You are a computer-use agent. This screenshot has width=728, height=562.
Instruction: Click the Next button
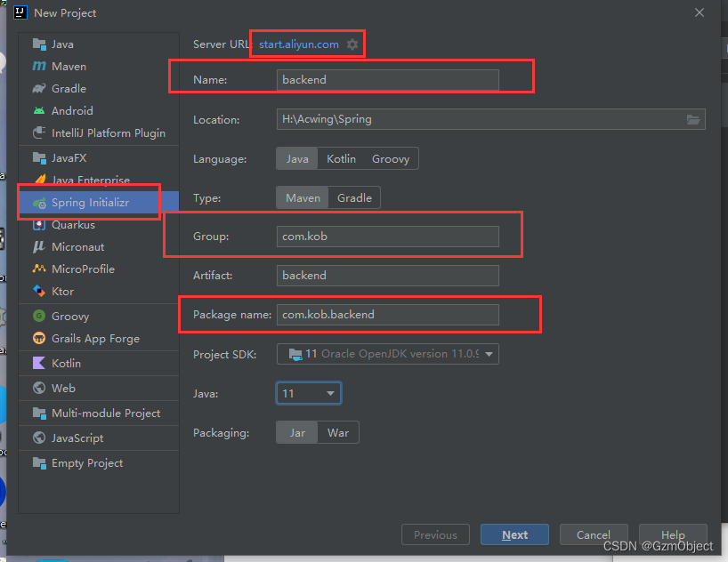point(514,534)
